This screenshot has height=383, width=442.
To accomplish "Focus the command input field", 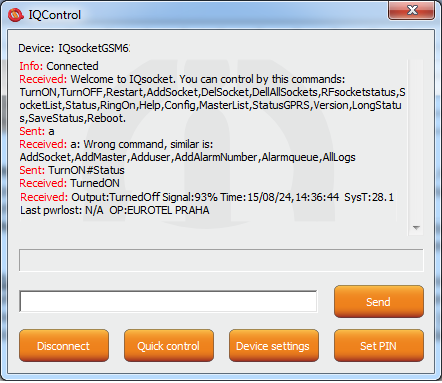I will [168, 301].
